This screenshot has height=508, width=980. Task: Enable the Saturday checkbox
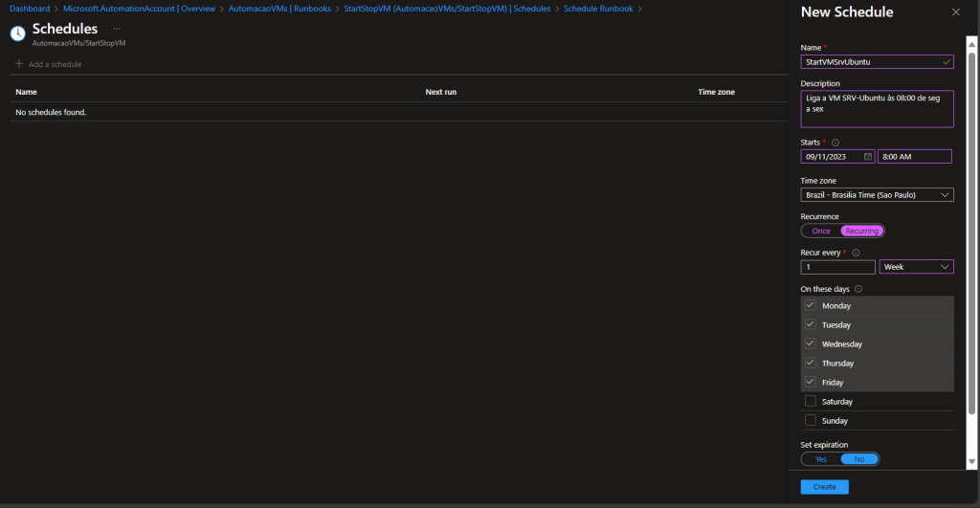[810, 402]
